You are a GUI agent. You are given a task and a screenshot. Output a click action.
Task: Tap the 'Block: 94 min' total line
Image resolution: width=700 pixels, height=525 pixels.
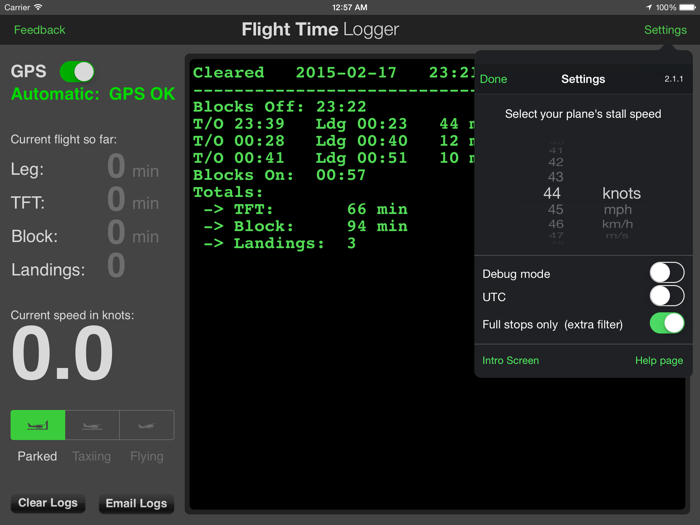(305, 226)
